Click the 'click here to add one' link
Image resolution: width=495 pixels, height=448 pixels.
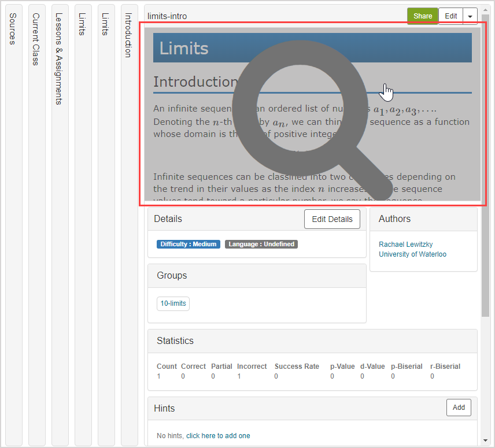pyautogui.click(x=218, y=436)
